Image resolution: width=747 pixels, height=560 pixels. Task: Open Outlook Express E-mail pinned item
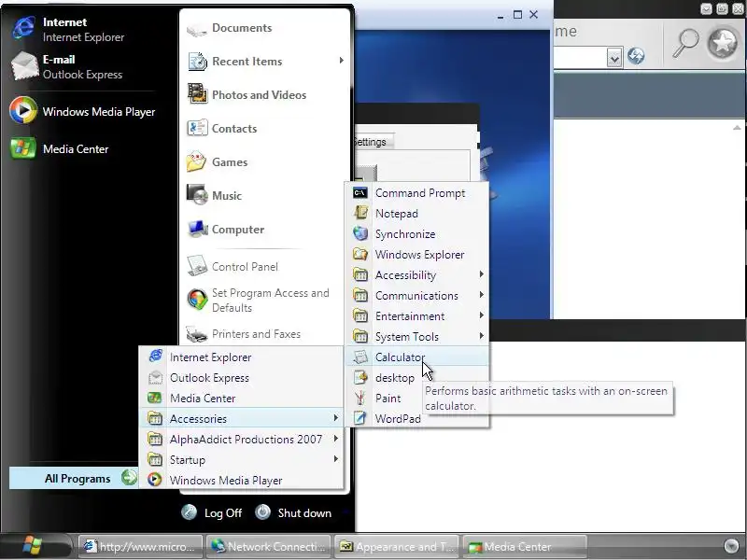coord(67,66)
